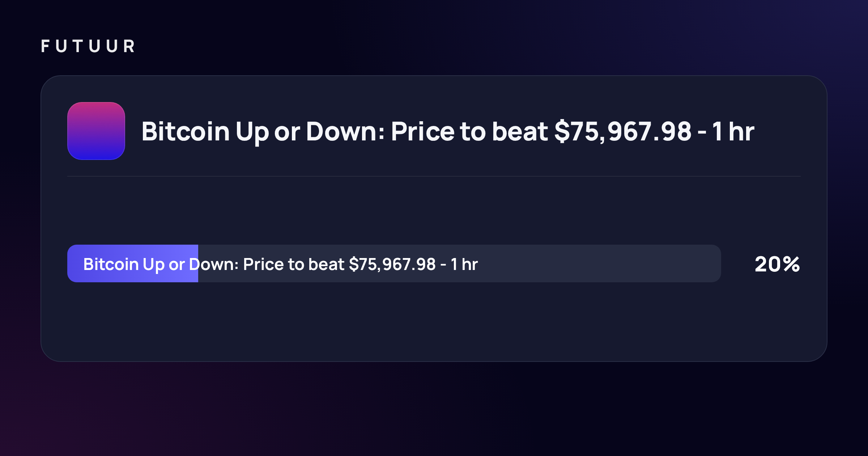Click the letter F in the FUTUUR logo

[x=45, y=46]
